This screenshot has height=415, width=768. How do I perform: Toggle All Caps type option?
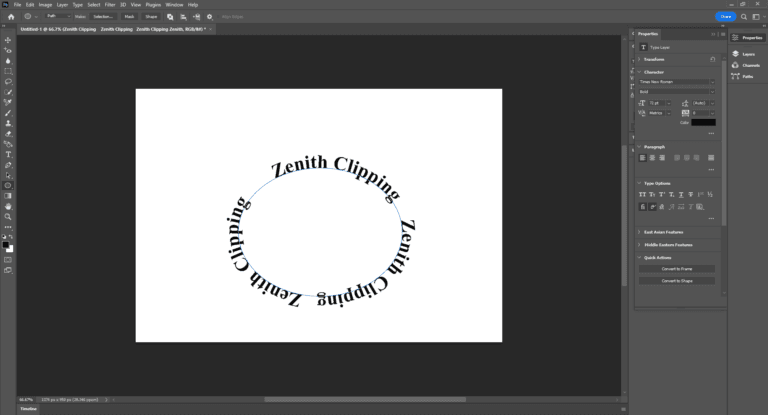pyautogui.click(x=642, y=195)
